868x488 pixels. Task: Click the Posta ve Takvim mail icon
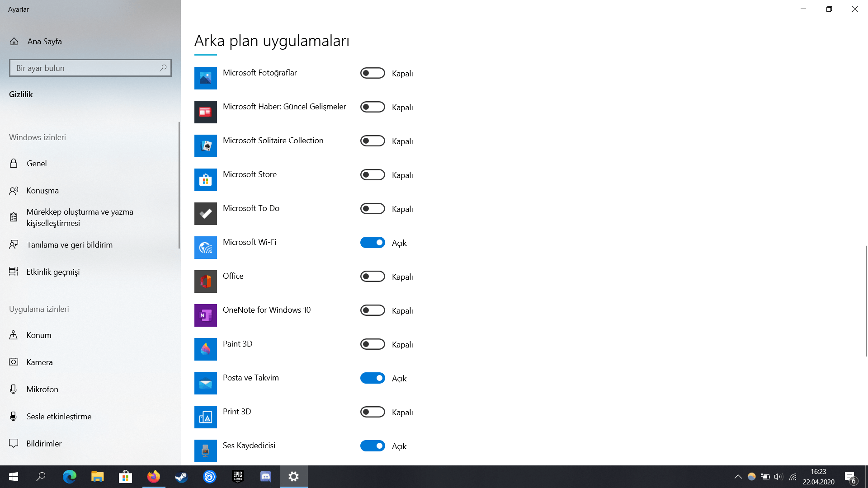(x=205, y=383)
